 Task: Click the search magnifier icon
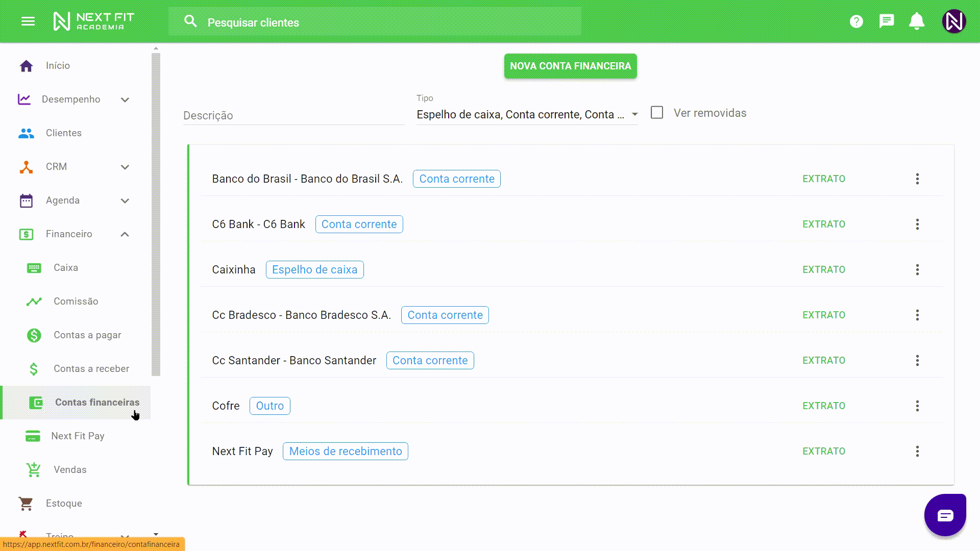point(190,21)
